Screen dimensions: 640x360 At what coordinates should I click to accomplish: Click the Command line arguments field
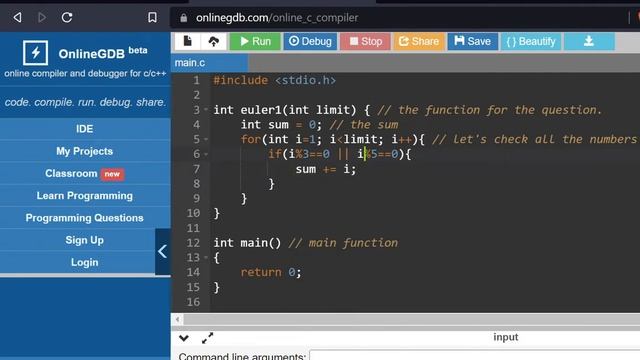[474, 356]
